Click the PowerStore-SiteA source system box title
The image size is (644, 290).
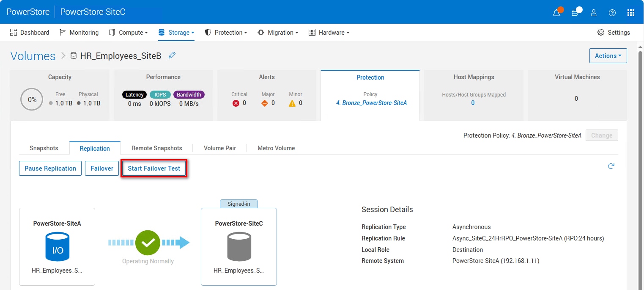pyautogui.click(x=57, y=224)
